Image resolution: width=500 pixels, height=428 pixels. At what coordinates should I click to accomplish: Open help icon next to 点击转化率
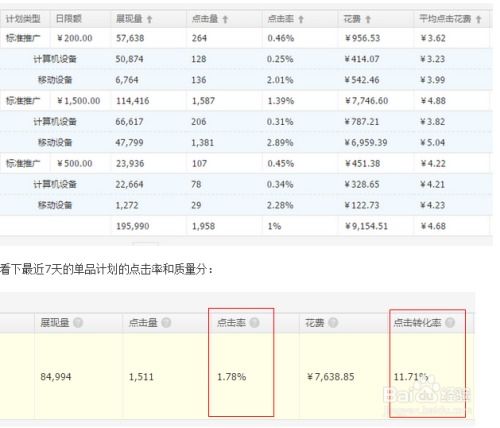450,322
